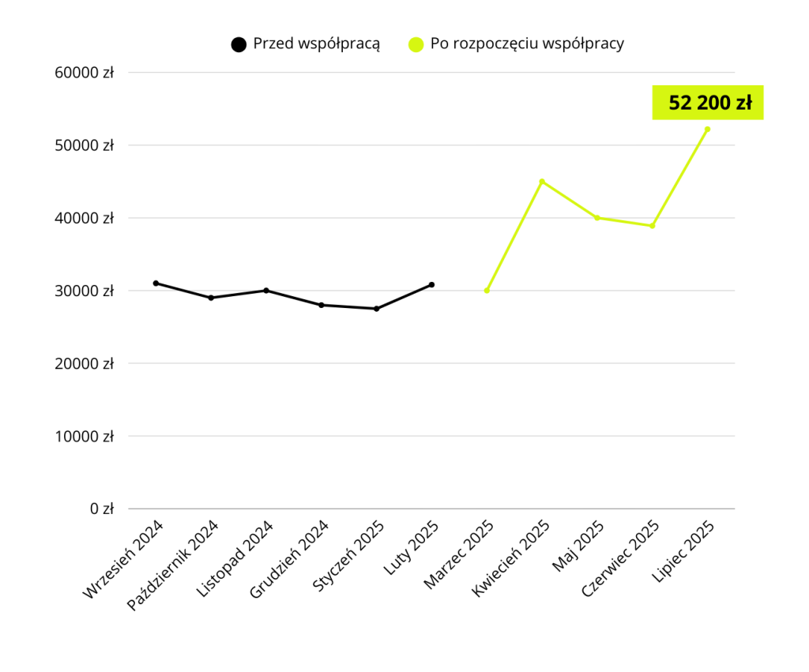Viewport: 809px width, 672px height.
Task: Click the 0 zł y-axis label
Action: click(101, 509)
